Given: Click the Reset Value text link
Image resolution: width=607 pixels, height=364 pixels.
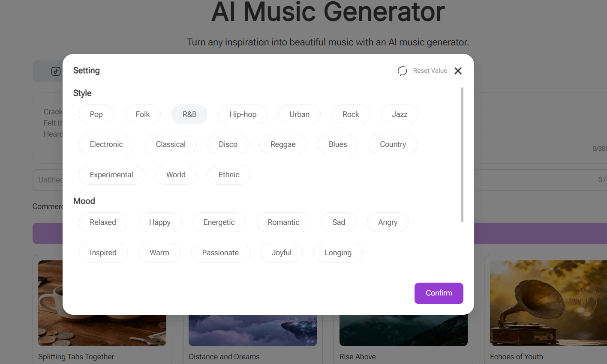Looking at the screenshot, I should [x=430, y=71].
